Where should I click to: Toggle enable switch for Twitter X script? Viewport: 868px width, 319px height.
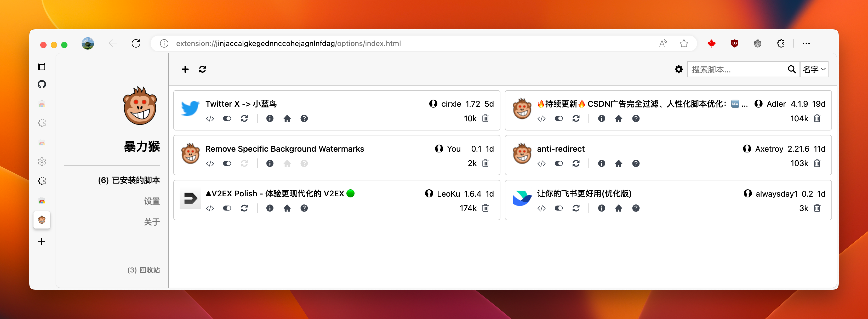[227, 118]
